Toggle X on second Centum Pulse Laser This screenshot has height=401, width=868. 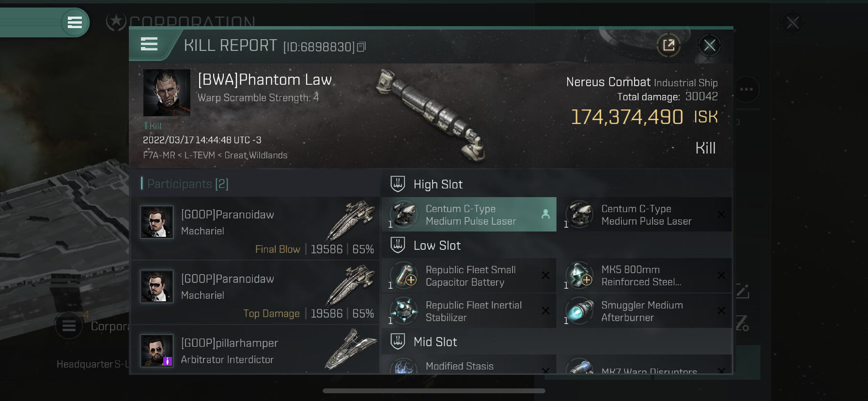(721, 214)
